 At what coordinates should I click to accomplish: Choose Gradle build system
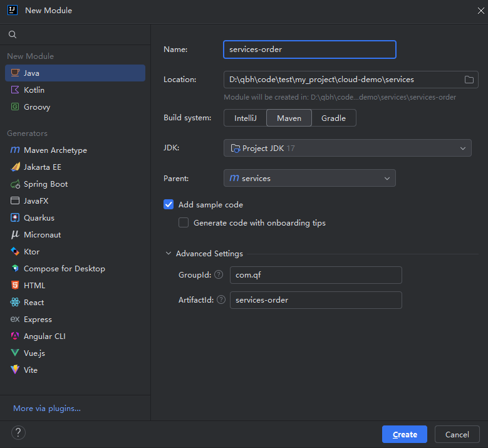[334, 118]
